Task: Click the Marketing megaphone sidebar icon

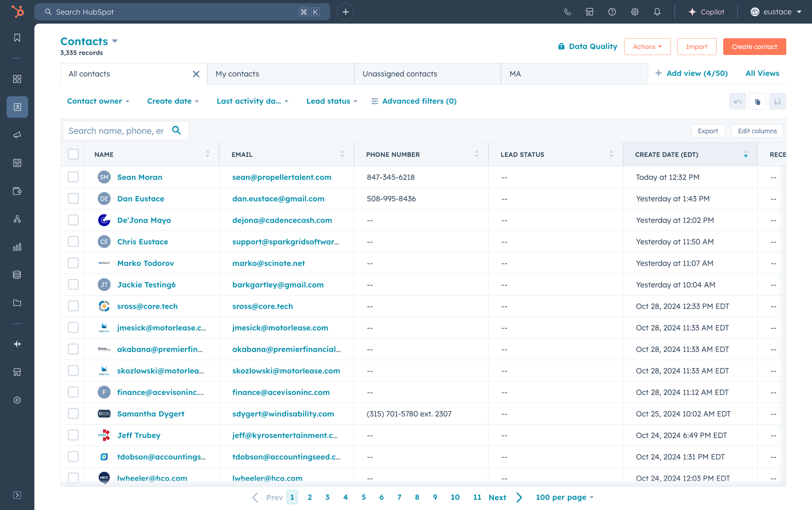Action: point(17,135)
